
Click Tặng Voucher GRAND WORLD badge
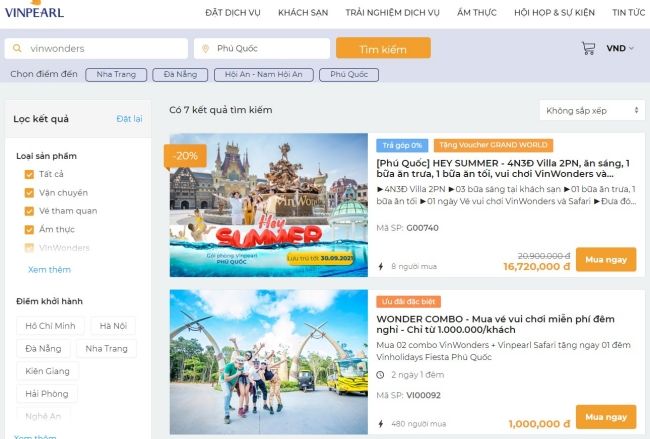point(493,146)
